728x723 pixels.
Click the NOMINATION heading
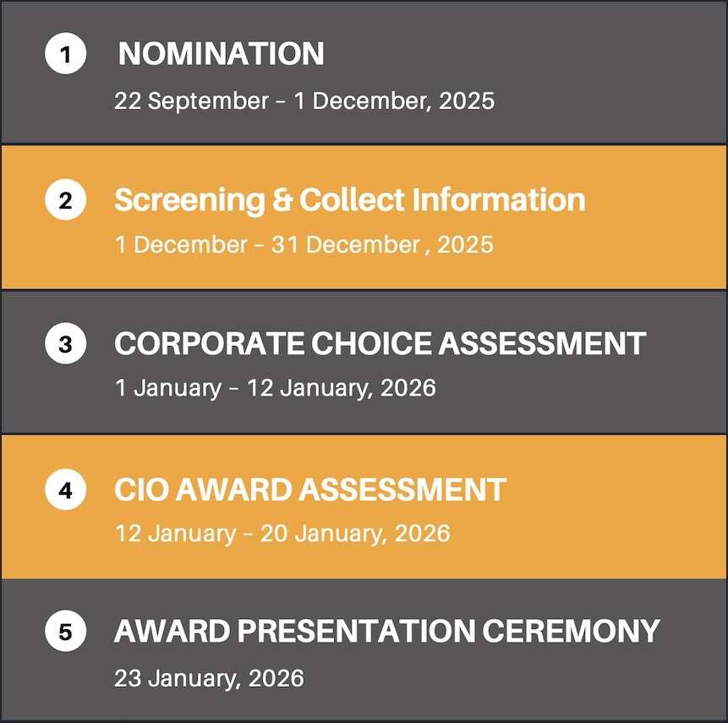[221, 54]
